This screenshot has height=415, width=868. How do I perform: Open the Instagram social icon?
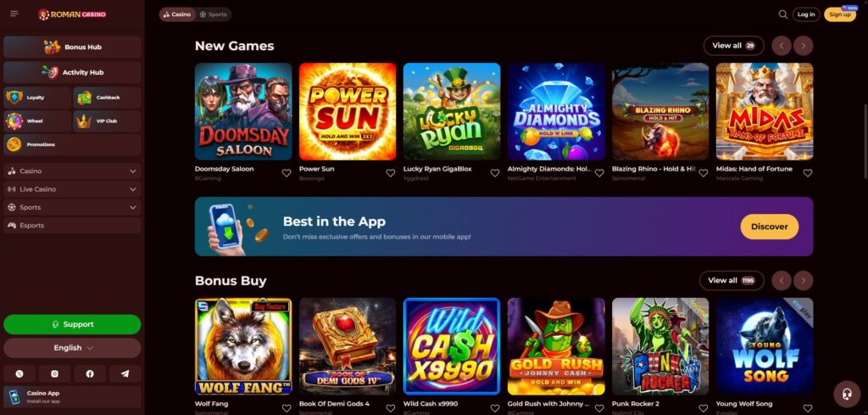54,374
